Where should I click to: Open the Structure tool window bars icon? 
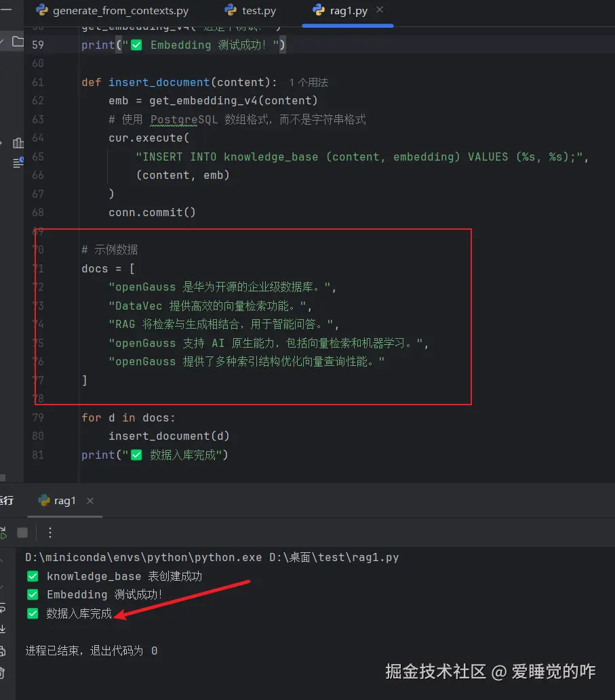(x=18, y=143)
